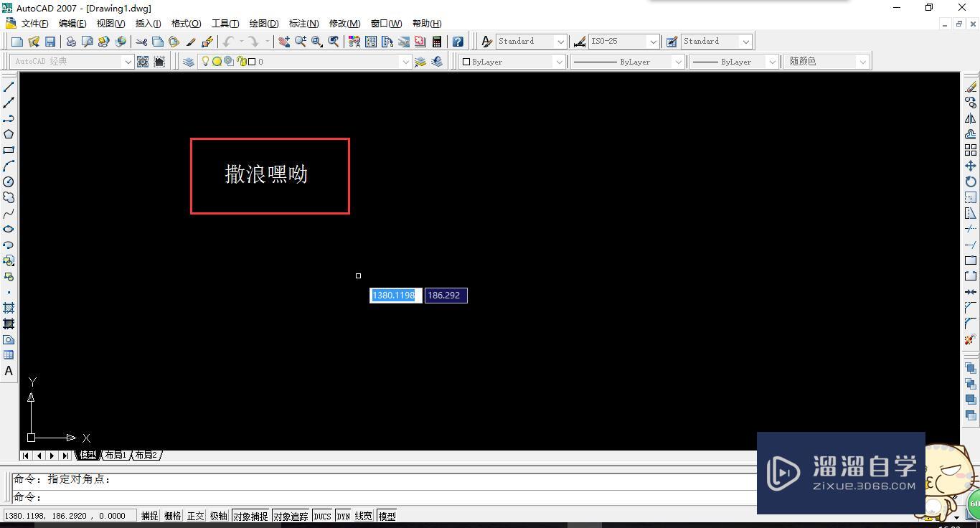Select the Arc draw tool

coord(9,166)
